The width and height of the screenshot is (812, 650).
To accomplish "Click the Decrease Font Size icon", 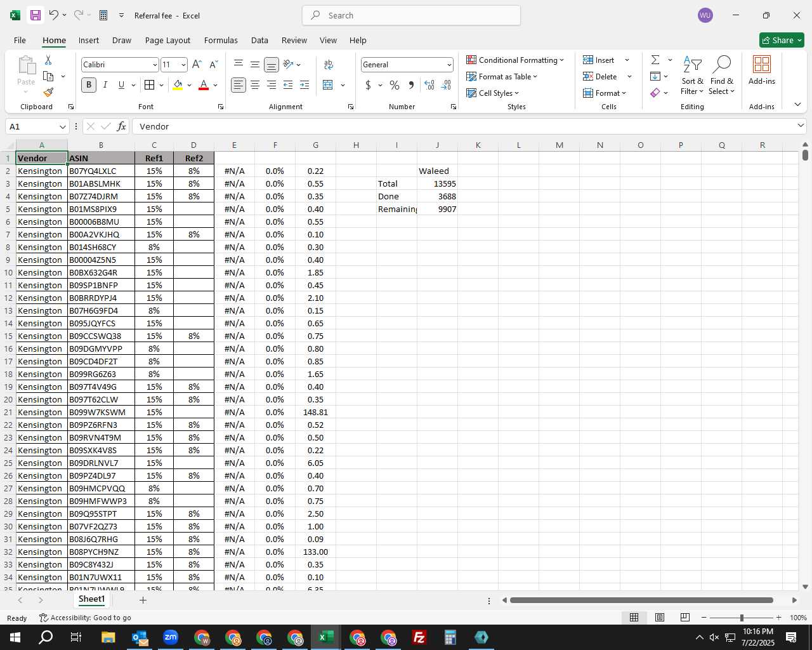I will tap(213, 65).
